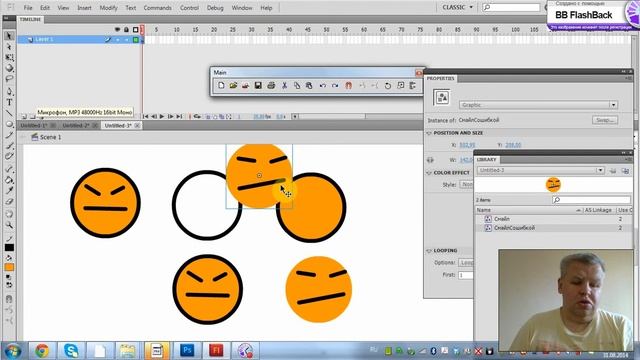Image resolution: width=640 pixels, height=360 pixels.
Task: Select the Eraser tool
Action: [9, 202]
